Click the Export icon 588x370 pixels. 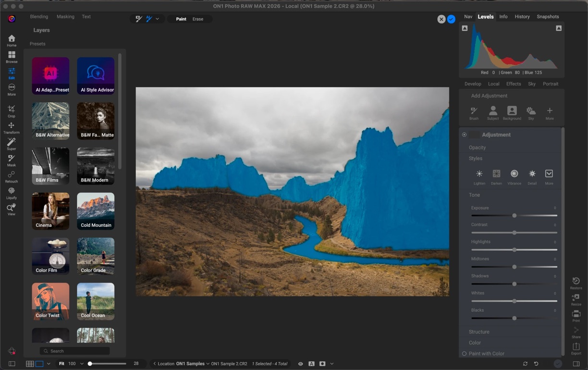tap(576, 348)
